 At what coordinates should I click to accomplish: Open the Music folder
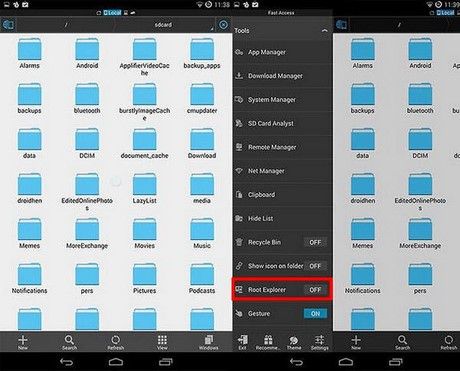tap(202, 233)
